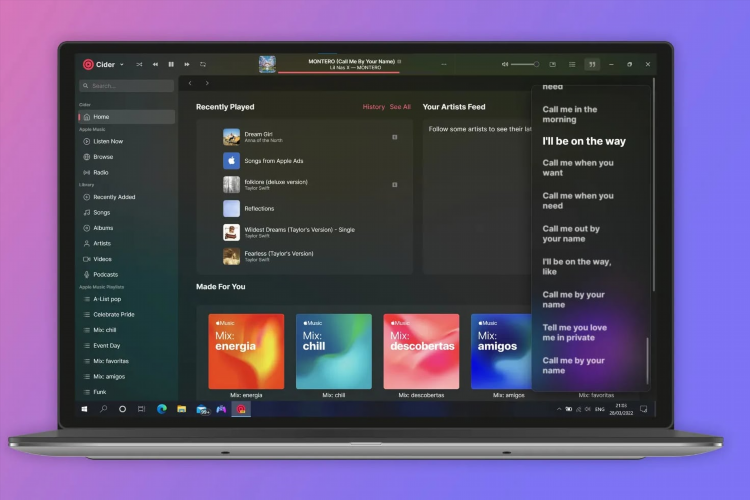750x500 pixels.
Task: Select Home in the sidebar
Action: click(126, 117)
